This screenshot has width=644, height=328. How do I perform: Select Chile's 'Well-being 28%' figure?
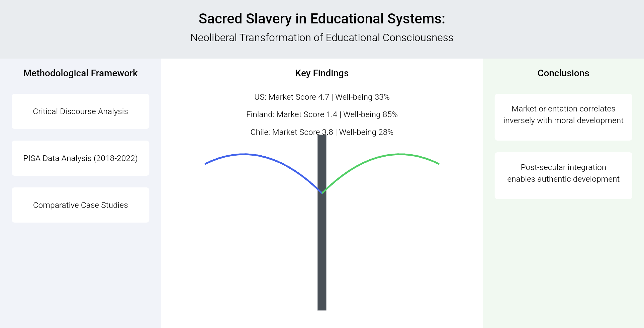[x=366, y=132]
